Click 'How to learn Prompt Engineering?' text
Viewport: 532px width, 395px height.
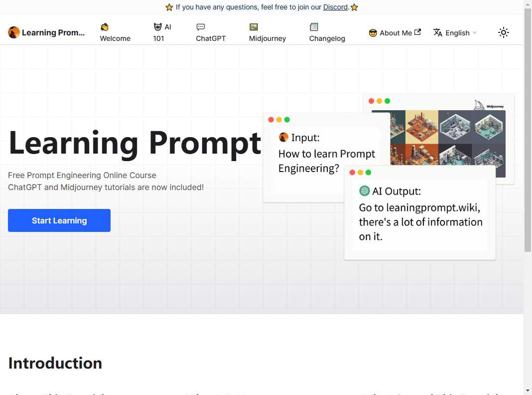point(327,161)
